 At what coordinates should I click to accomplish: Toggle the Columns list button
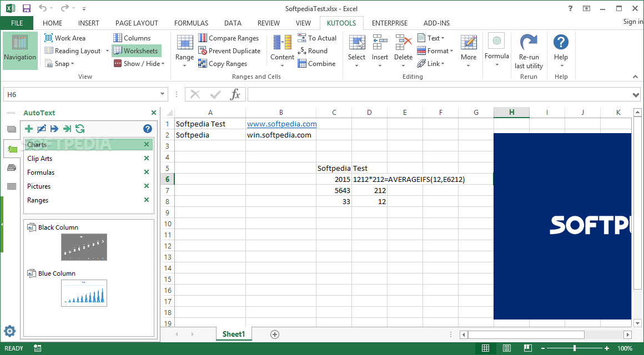pyautogui.click(x=132, y=38)
